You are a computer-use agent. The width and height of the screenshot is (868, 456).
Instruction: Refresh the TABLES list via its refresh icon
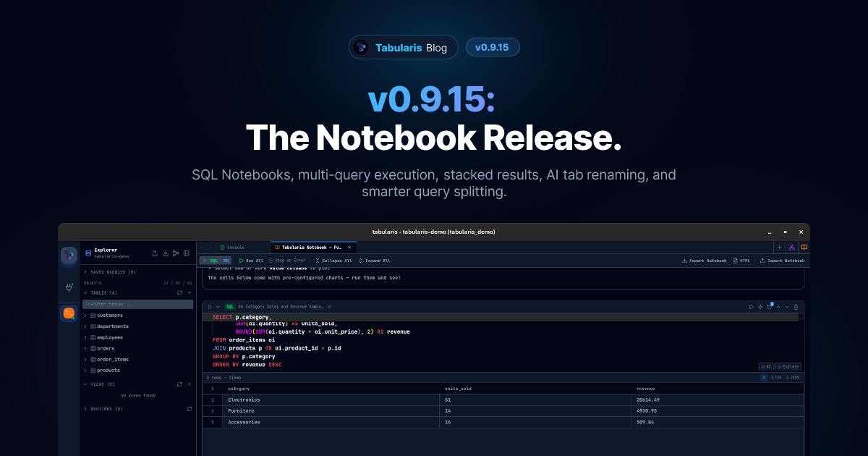tap(179, 292)
